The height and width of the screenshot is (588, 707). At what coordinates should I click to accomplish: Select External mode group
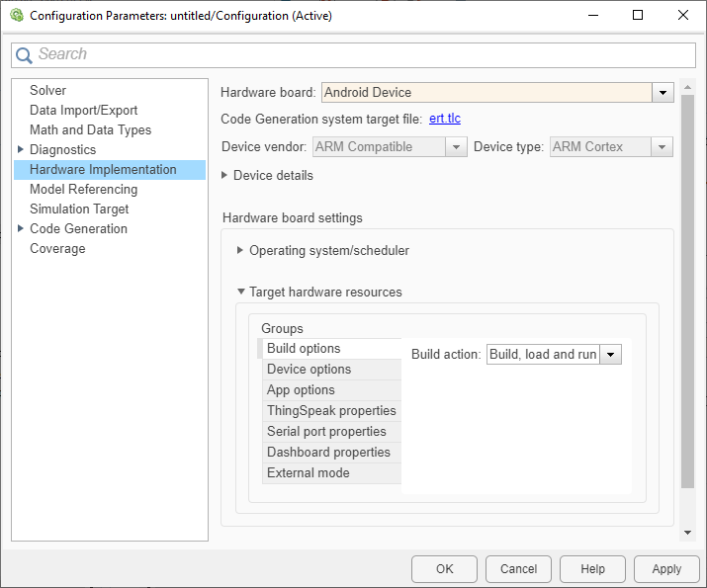point(308,473)
